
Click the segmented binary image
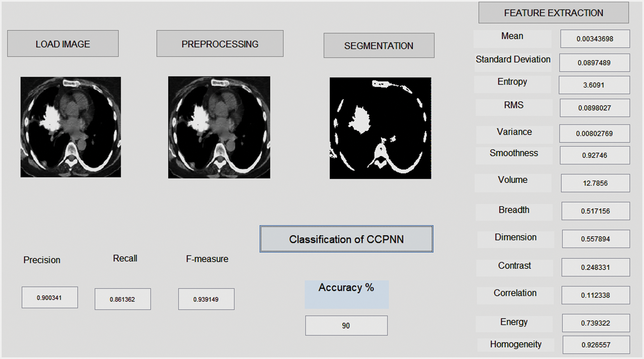click(x=380, y=128)
